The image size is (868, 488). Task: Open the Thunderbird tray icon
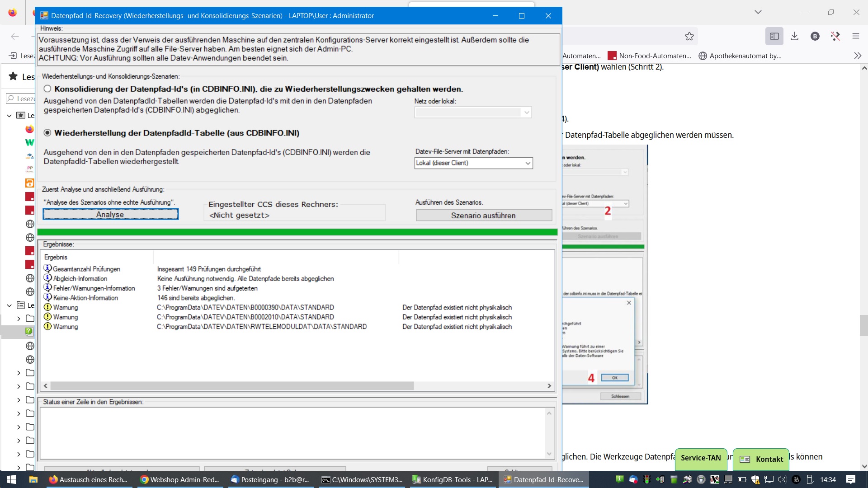[633, 479]
